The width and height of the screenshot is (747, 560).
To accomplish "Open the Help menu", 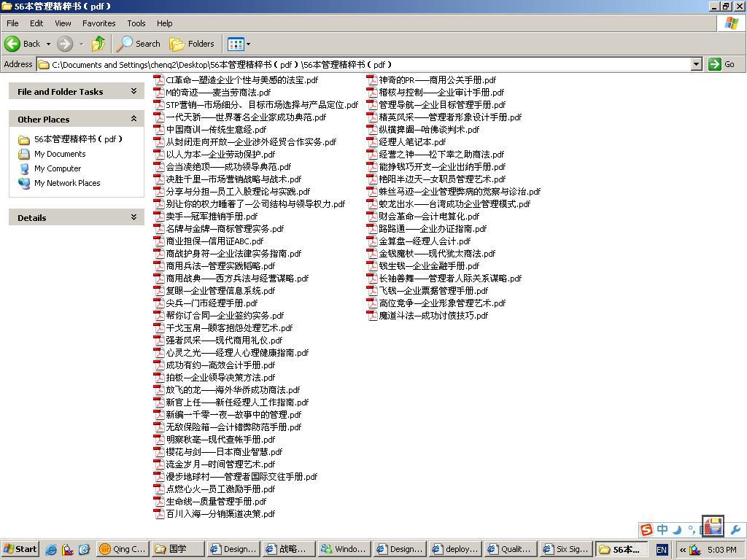I will (165, 23).
